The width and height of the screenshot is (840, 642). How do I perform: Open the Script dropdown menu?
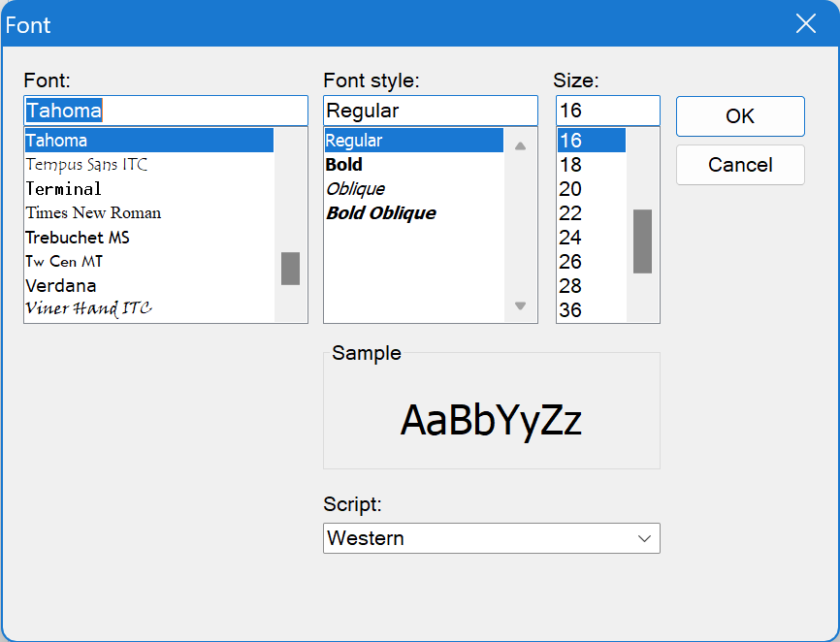coord(491,538)
